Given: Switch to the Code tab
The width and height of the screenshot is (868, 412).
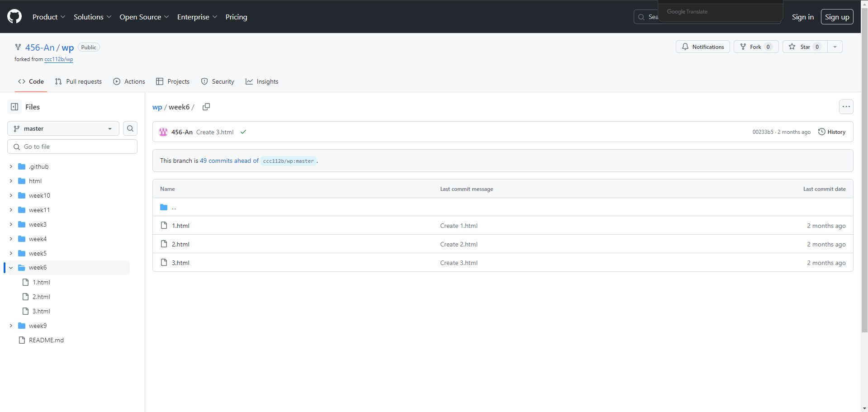Looking at the screenshot, I should click(31, 81).
